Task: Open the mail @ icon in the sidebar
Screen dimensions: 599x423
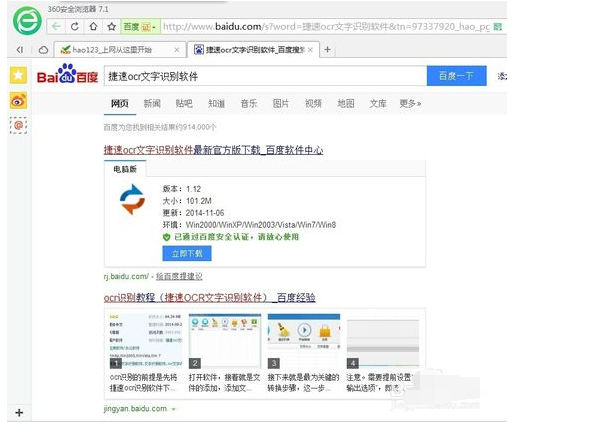Action: [18, 125]
